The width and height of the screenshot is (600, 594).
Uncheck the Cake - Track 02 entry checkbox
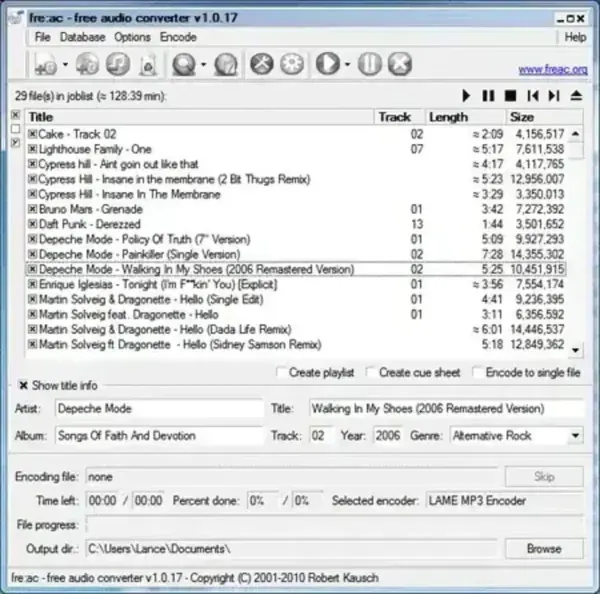coord(32,134)
